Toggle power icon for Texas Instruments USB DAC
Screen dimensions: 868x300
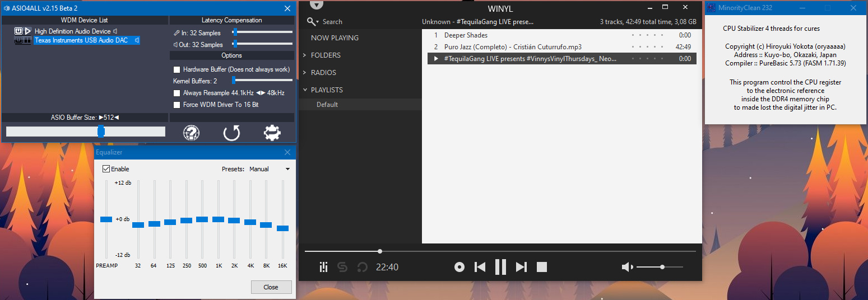click(x=18, y=40)
